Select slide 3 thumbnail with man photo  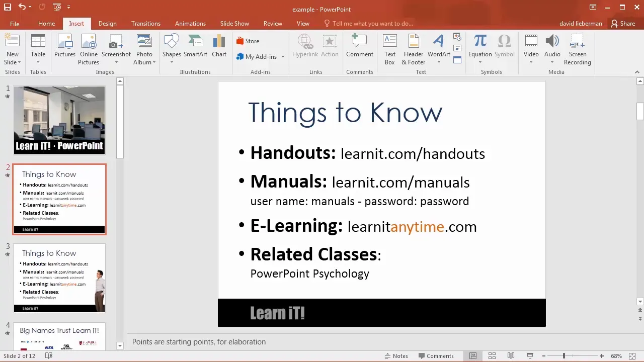[59, 278]
